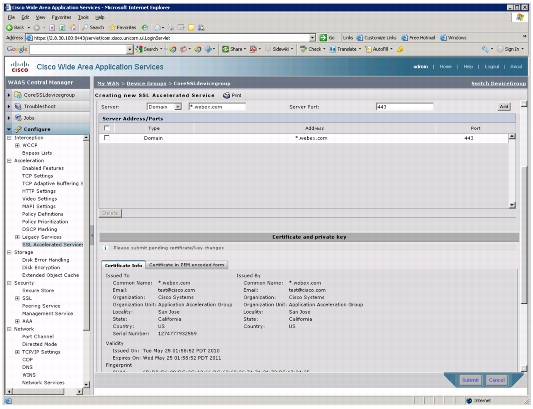The height and width of the screenshot is (409, 533).
Task: Click the Logout link in header
Action: [x=492, y=67]
